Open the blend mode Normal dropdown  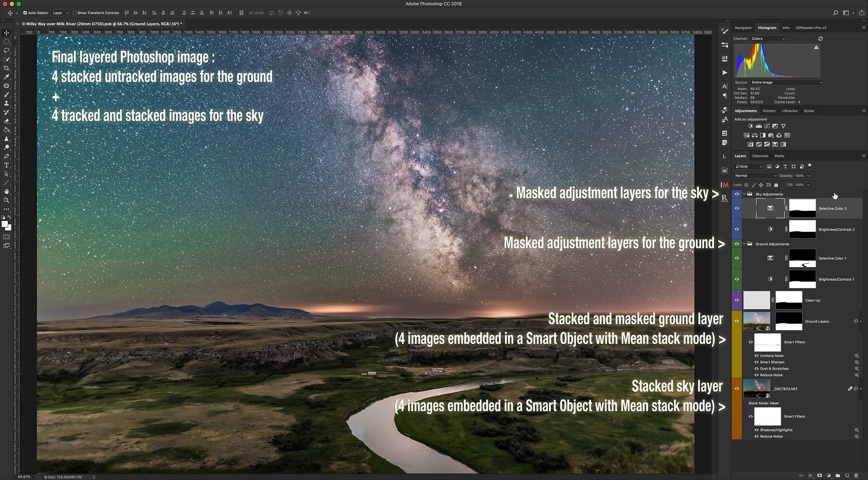[x=755, y=175]
